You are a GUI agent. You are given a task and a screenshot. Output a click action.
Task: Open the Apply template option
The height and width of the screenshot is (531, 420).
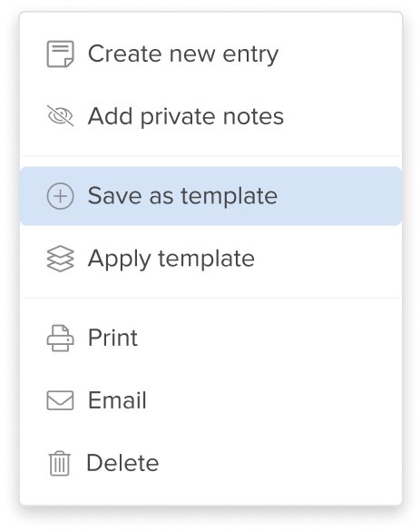210,259
